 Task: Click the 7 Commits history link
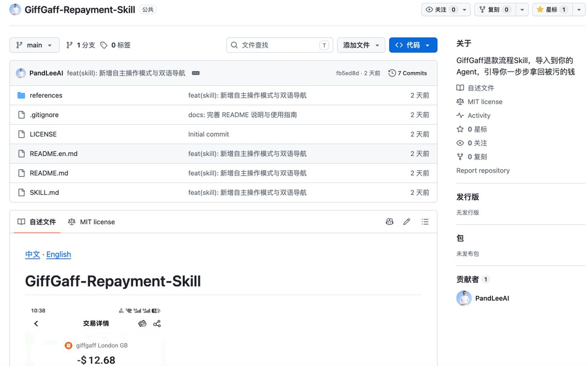(x=408, y=73)
